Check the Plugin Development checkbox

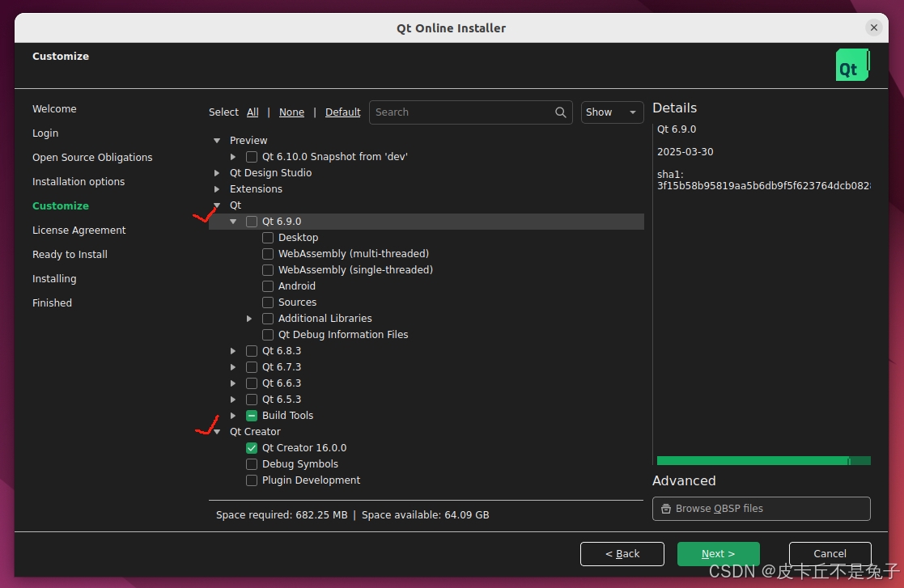252,480
